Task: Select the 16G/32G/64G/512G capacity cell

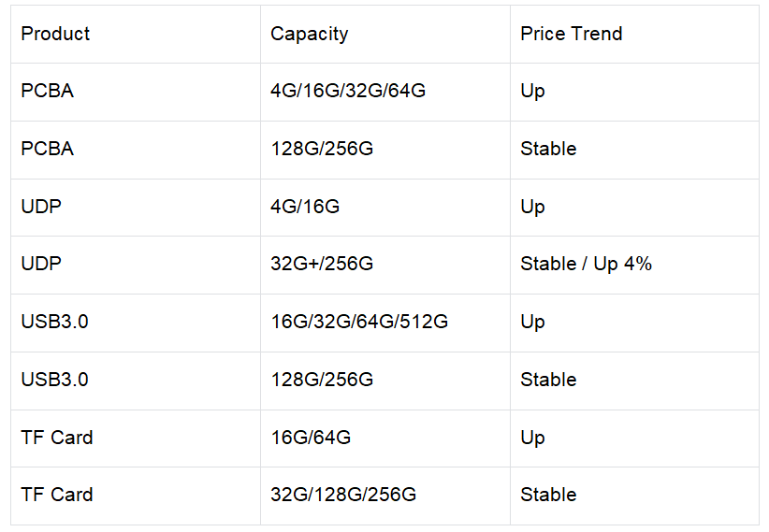Action: 358,323
